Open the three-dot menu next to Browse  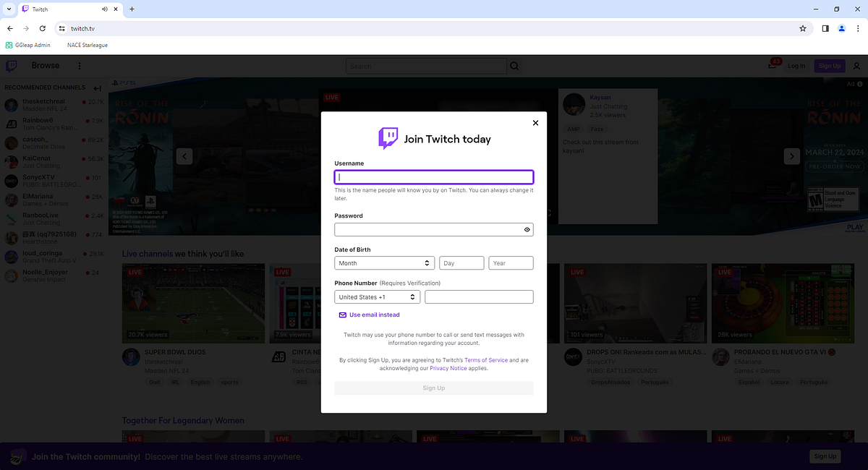80,65
